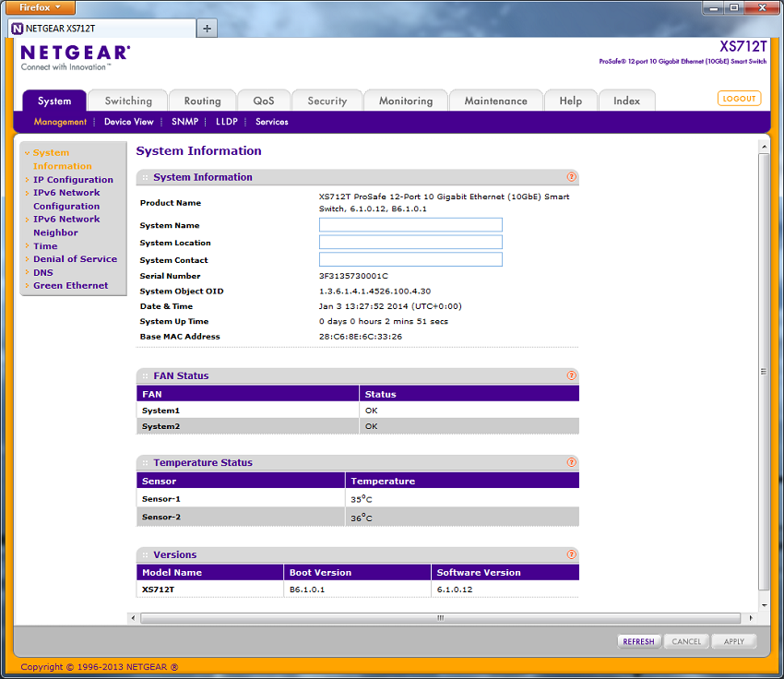784x679 pixels.
Task: Click MAC address 28:C6:8E:6C:33:26
Action: pyautogui.click(x=361, y=337)
